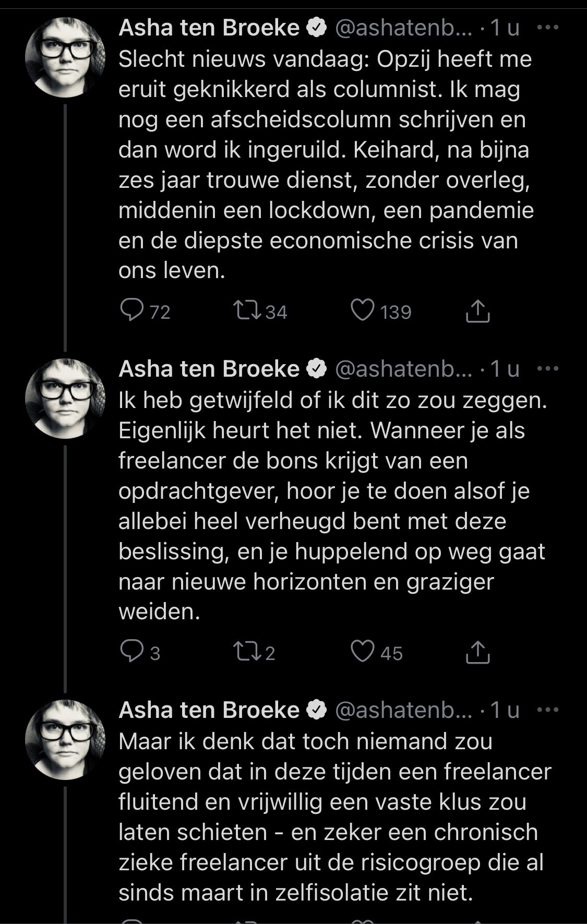The image size is (587, 924).
Task: Like the tweet with 139 likes
Action: tap(362, 311)
